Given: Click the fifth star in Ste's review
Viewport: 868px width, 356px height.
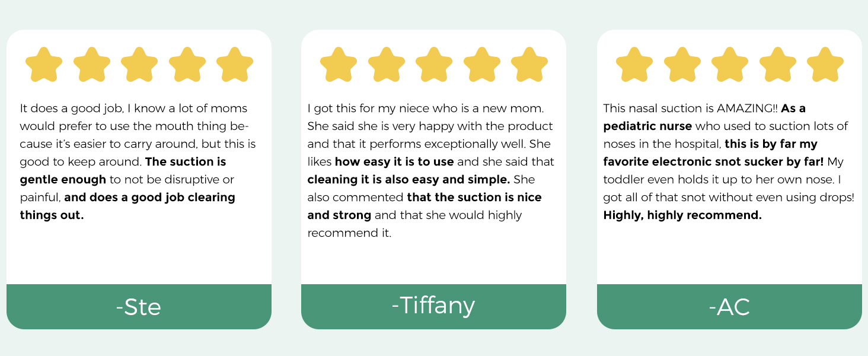Looking at the screenshot, I should pyautogui.click(x=235, y=64).
